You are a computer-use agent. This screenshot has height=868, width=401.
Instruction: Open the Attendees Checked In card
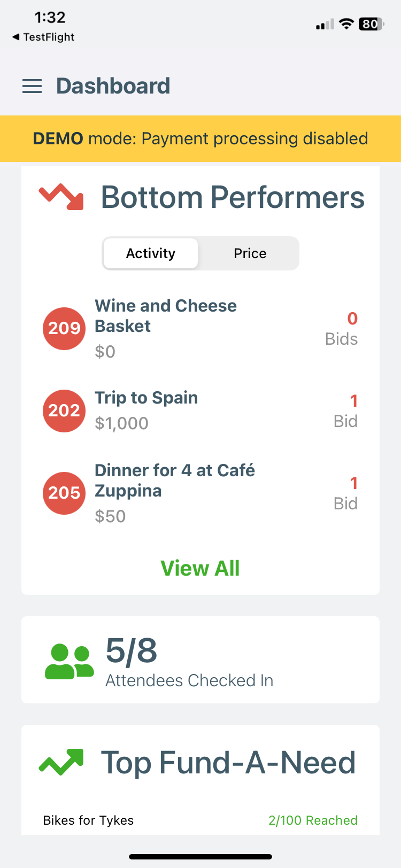pos(200,660)
